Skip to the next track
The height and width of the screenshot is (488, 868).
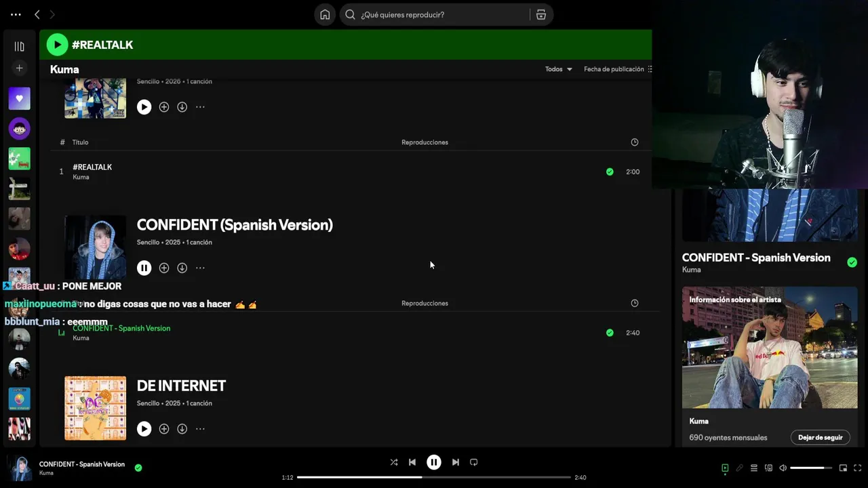click(x=456, y=462)
